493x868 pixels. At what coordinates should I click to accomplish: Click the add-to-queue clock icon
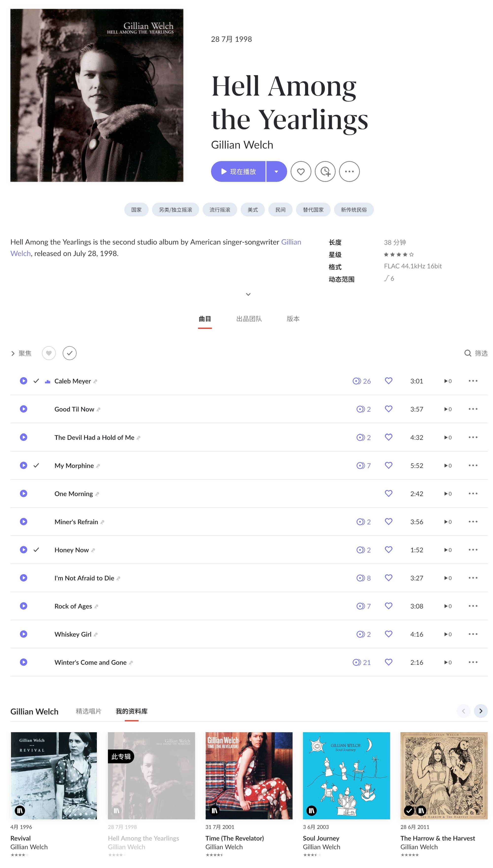tap(325, 171)
